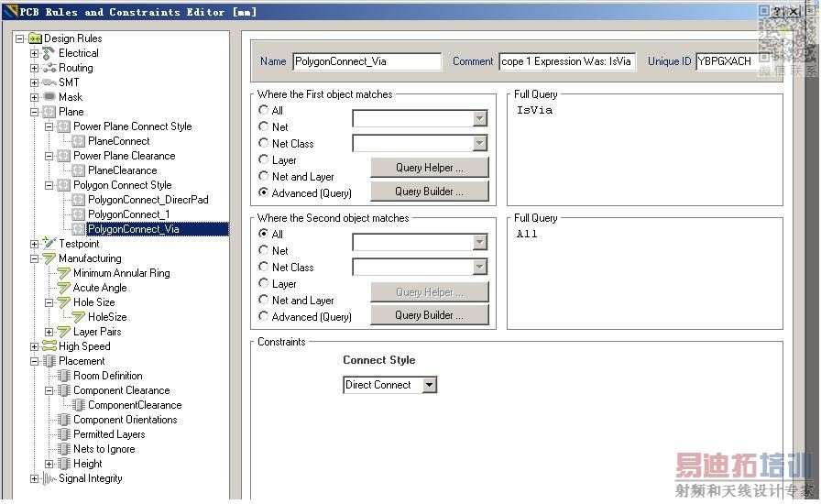
Task: Collapse the Manufacturing tree node
Action: 34,258
